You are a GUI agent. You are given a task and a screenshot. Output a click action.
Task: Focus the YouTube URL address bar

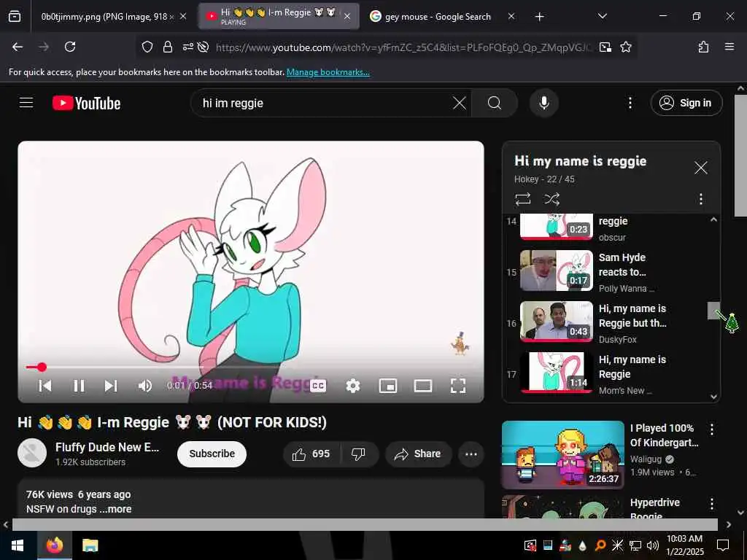click(x=403, y=47)
